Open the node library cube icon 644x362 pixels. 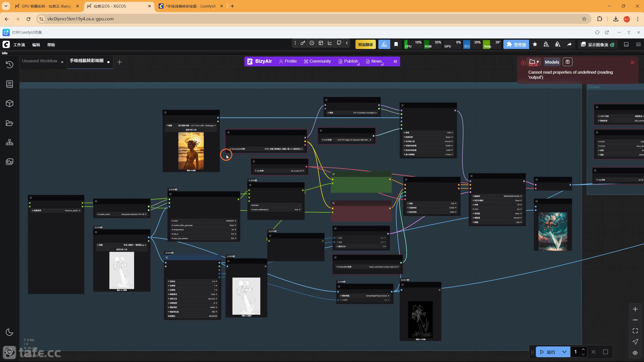10,104
